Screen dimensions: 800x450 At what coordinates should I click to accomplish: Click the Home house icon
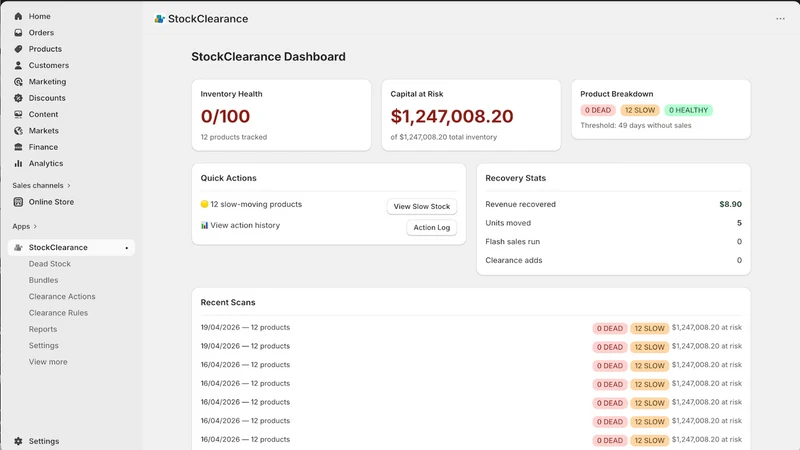pos(18,16)
